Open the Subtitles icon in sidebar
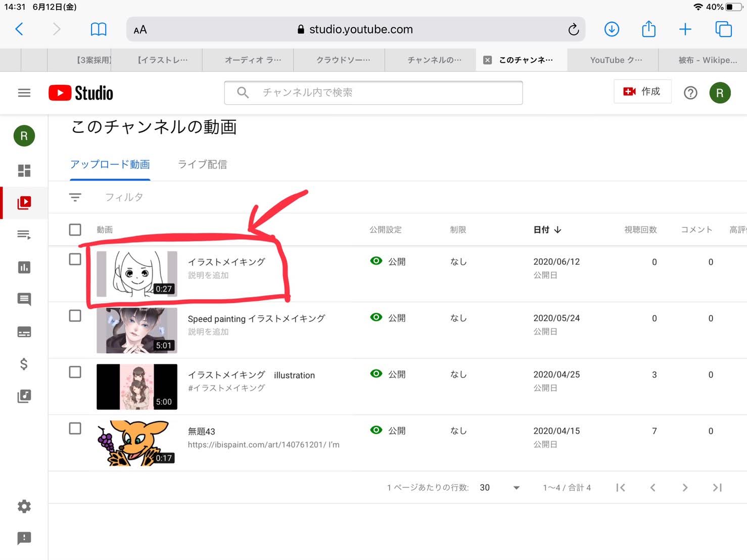Viewport: 747px width, 560px height. [x=24, y=332]
